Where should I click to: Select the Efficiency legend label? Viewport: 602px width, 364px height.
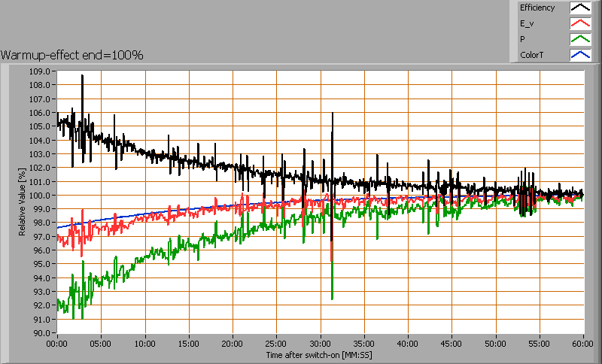click(537, 8)
